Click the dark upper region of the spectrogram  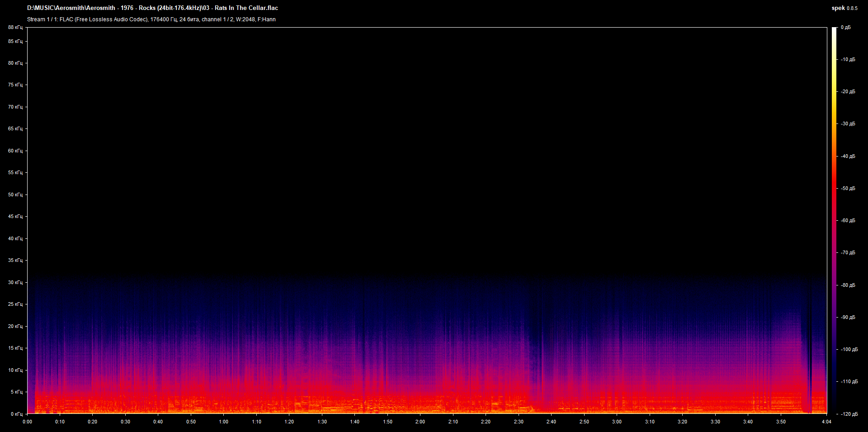tap(407, 136)
